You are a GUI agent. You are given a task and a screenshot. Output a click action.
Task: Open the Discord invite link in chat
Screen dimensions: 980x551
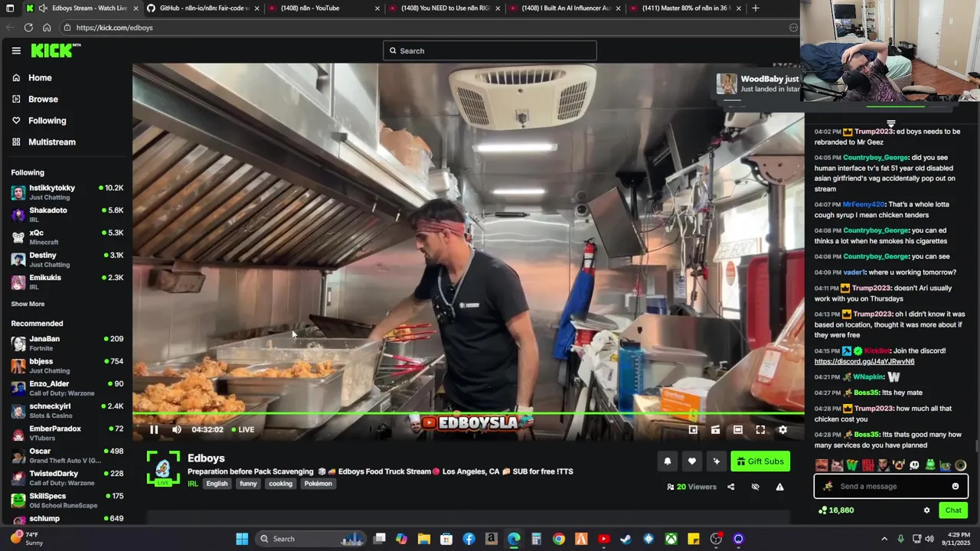coord(864,361)
